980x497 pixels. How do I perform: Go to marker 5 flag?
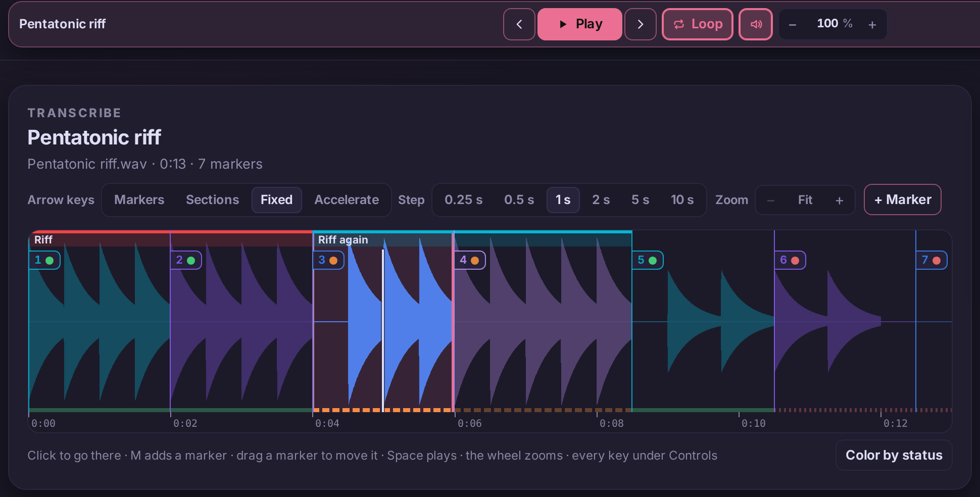point(648,260)
